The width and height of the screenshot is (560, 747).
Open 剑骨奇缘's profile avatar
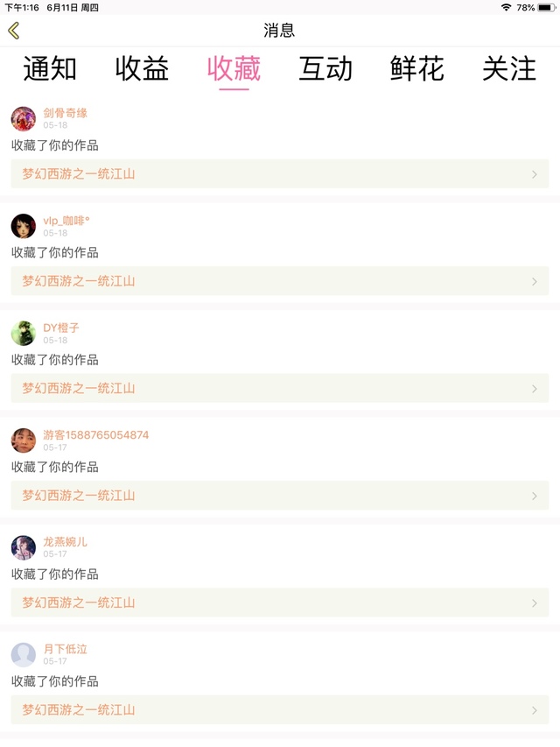[24, 119]
